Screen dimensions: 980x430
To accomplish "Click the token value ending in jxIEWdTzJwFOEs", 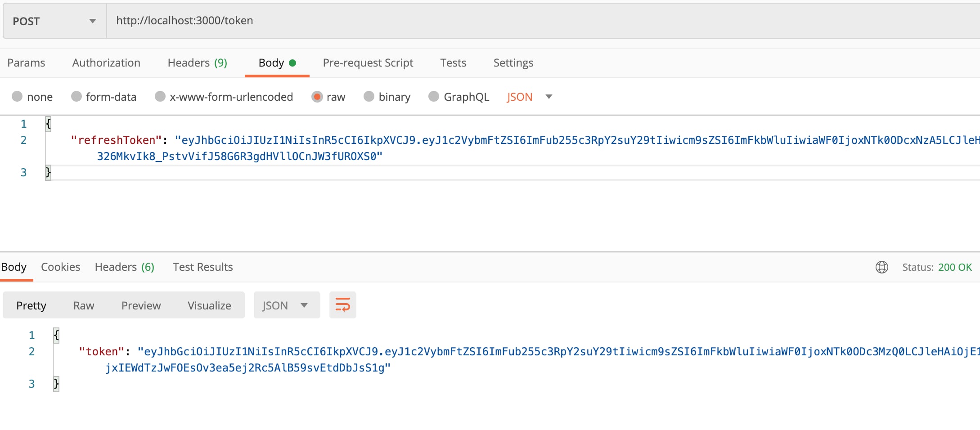I will [x=248, y=368].
